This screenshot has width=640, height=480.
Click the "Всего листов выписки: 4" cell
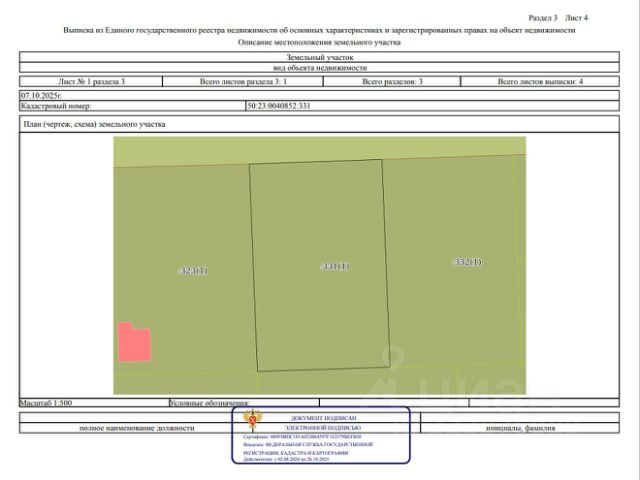(x=540, y=82)
